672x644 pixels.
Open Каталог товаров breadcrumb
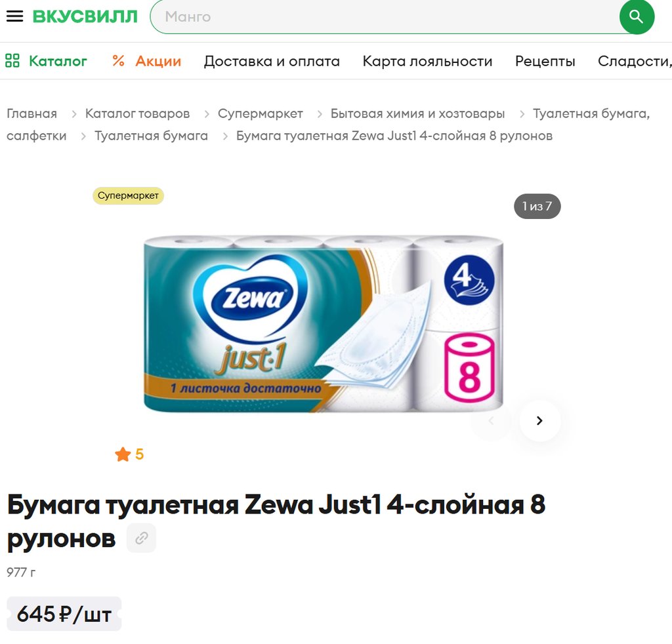pyautogui.click(x=137, y=113)
